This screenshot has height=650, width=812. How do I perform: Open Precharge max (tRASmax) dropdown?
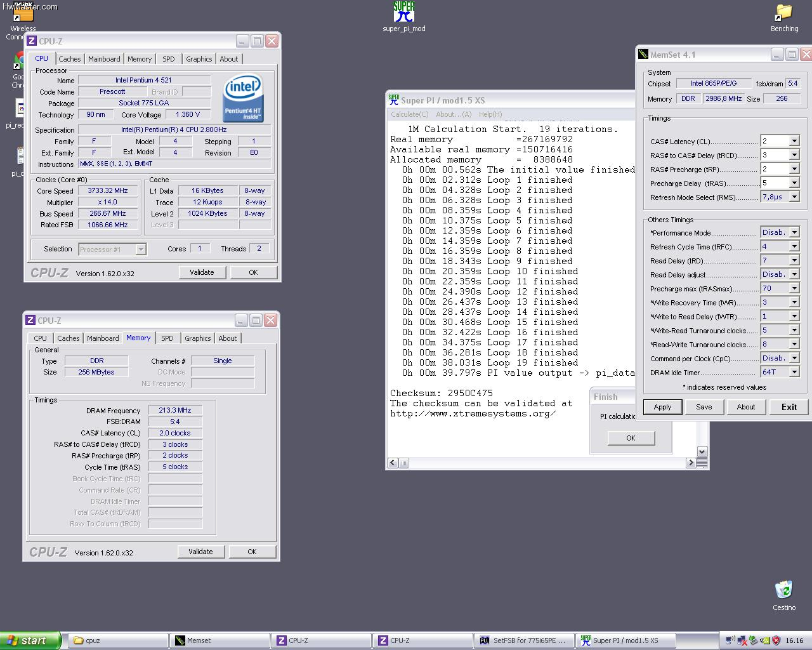click(794, 288)
